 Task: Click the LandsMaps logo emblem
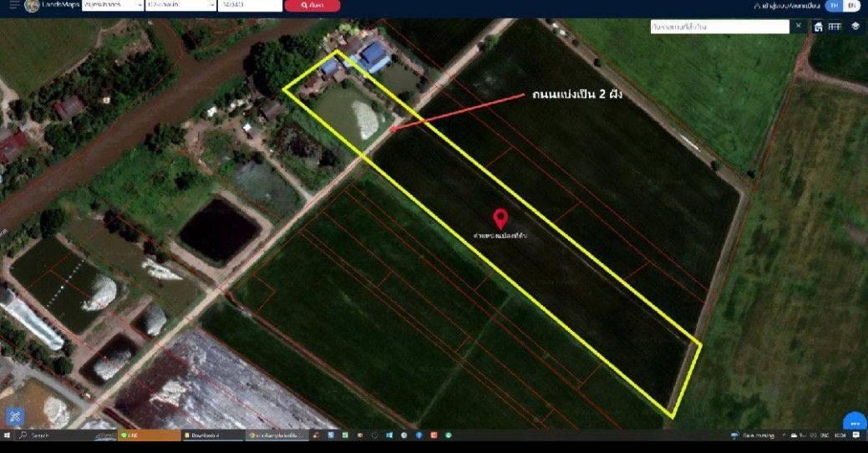(x=32, y=5)
